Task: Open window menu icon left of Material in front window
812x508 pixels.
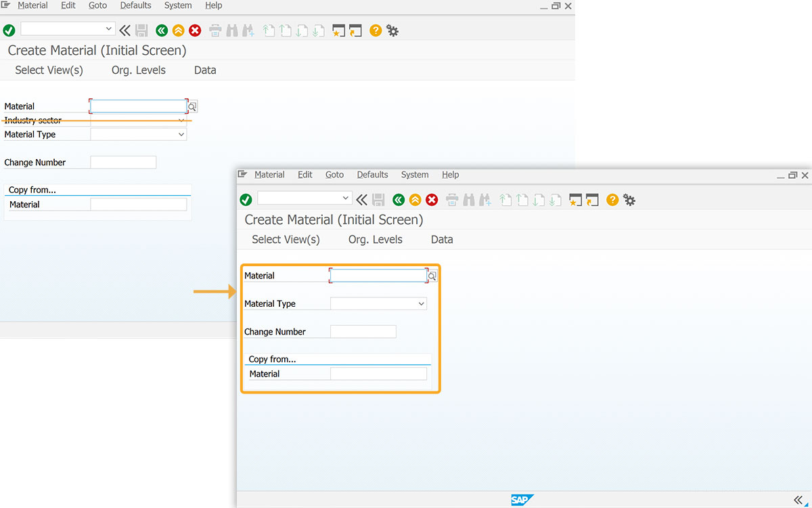Action: tap(243, 175)
